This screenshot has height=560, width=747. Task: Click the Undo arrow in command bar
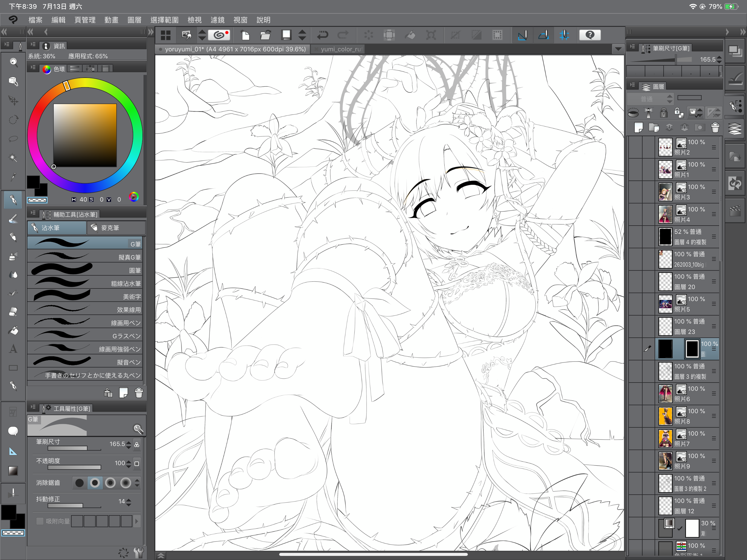coord(323,35)
